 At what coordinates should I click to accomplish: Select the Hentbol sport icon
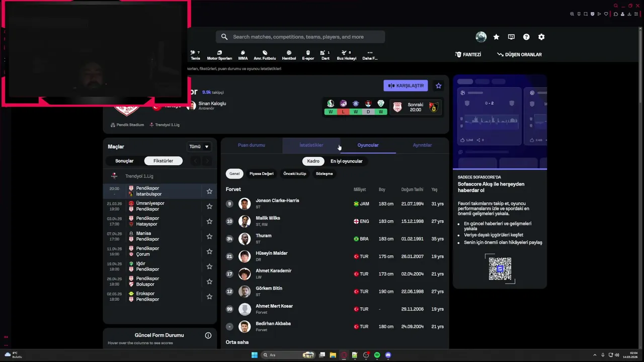click(289, 55)
